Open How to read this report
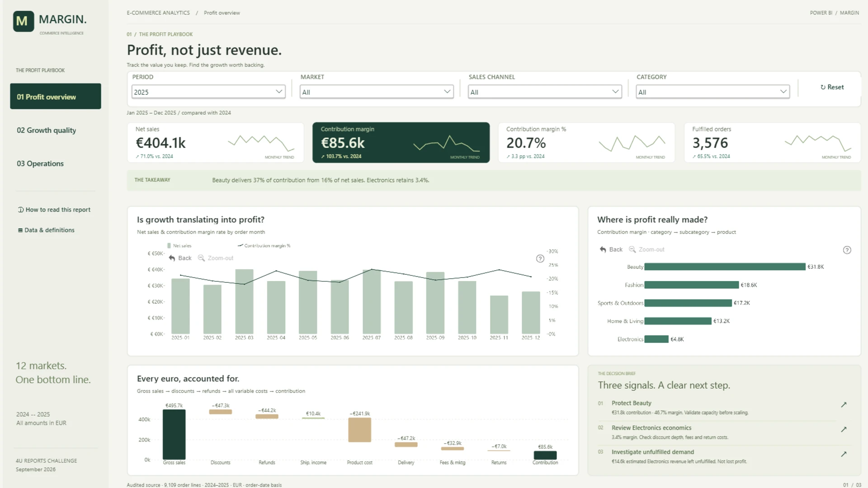The width and height of the screenshot is (868, 488). 54,210
